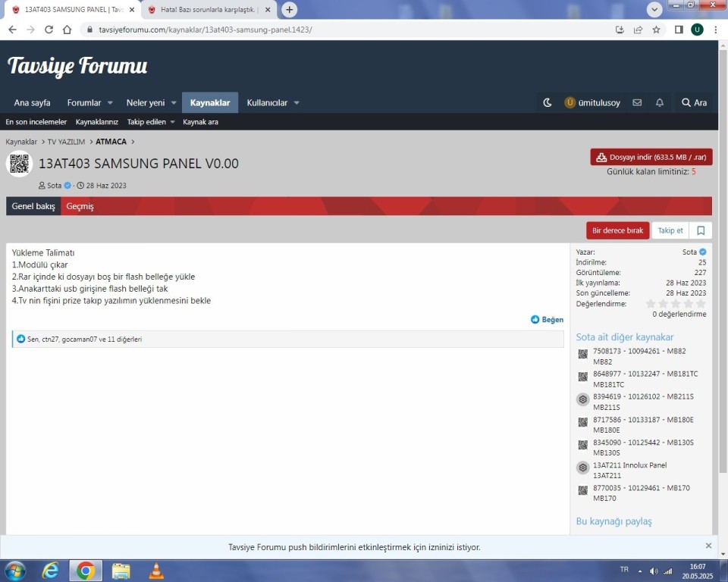The image size is (728, 582).
Task: Click the browser back arrow
Action: pos(13,30)
